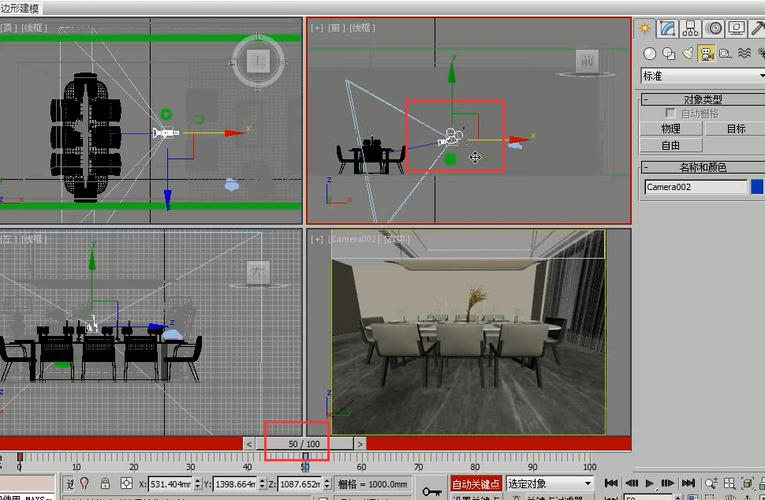The image size is (765, 500).
Task: Open the Create panel tab (sun icon)
Action: (645, 28)
